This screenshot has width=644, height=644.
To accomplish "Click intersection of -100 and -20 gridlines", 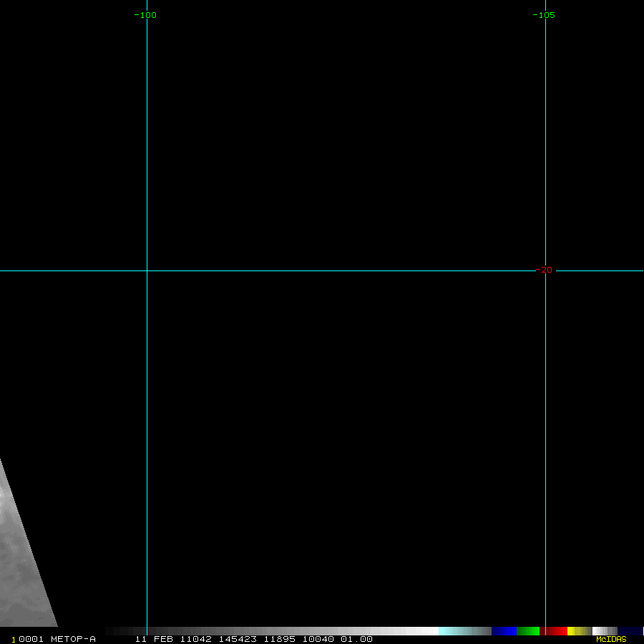I will point(147,270).
